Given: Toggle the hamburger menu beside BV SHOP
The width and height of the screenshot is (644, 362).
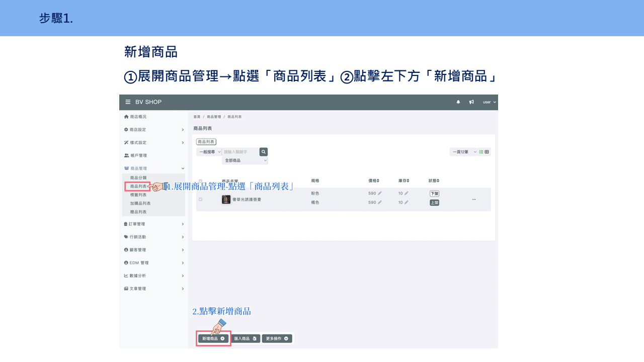Looking at the screenshot, I should coord(128,102).
